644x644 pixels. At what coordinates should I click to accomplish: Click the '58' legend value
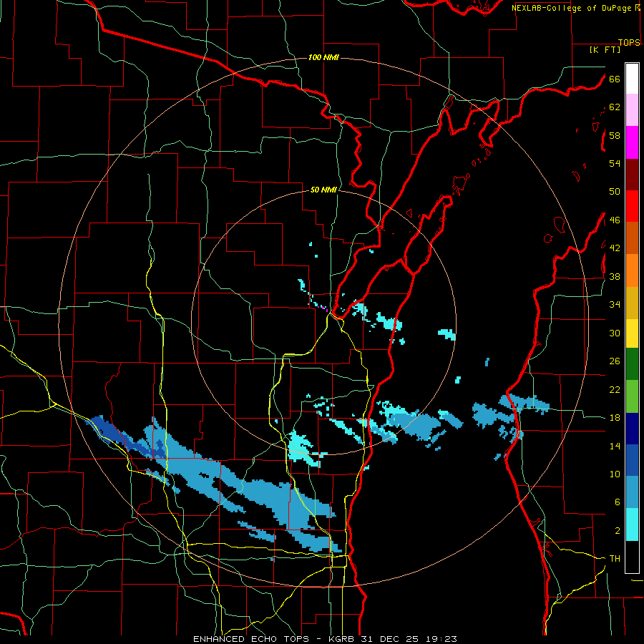click(x=615, y=135)
